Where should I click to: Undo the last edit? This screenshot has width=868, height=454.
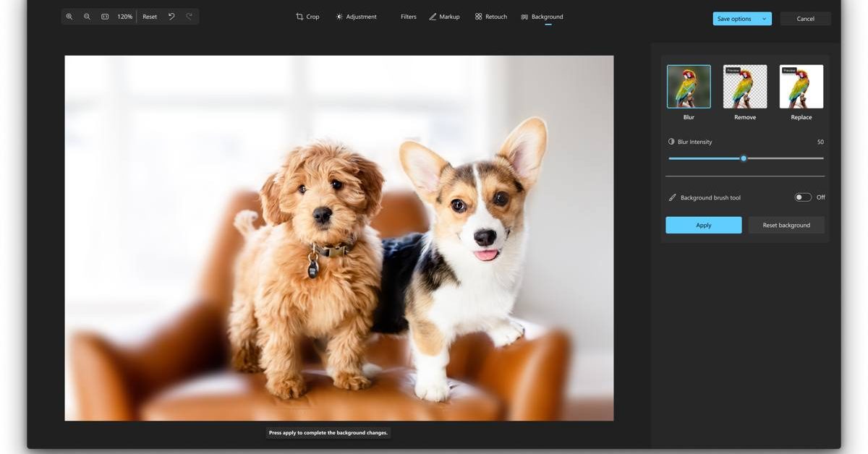pyautogui.click(x=171, y=17)
